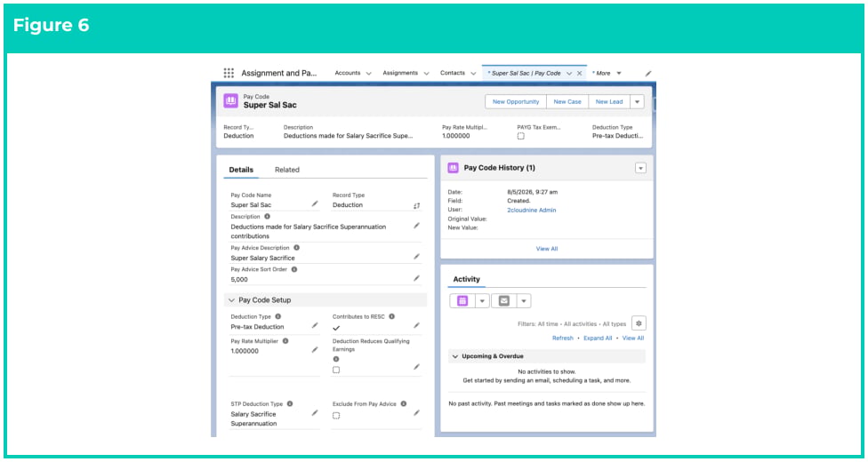Click the change Record Type icon
This screenshot has width=868, height=462.
tap(416, 205)
